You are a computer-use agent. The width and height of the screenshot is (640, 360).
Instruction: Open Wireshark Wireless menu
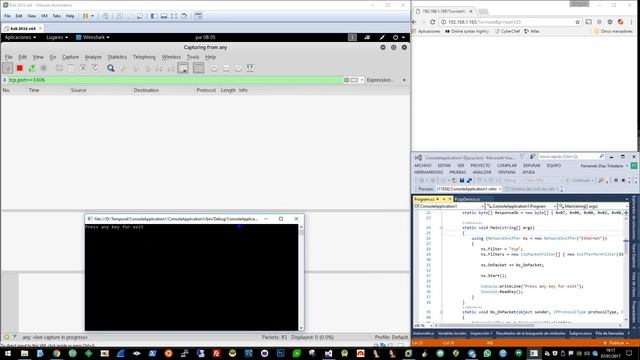(171, 57)
